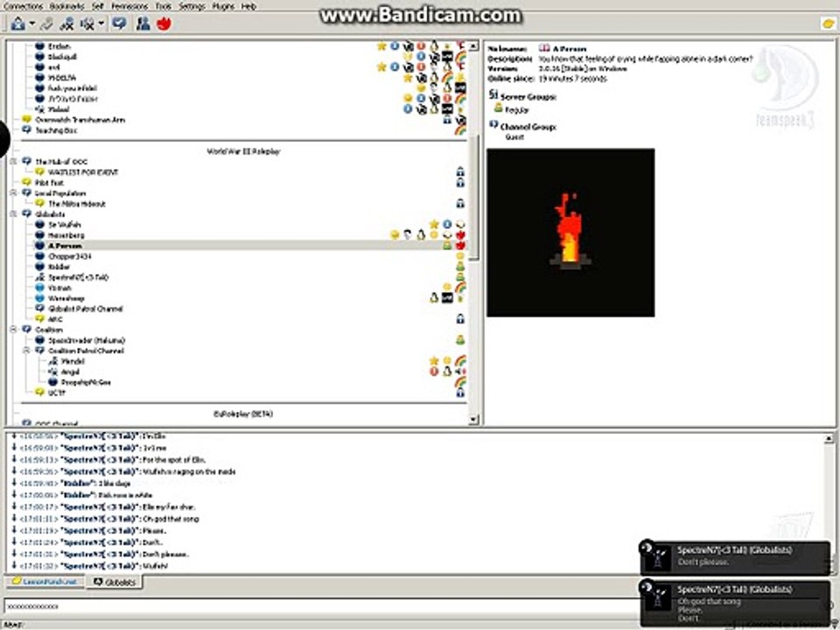Screen dimensions: 840x630
Task: Click lock icon on Pilot Test row
Action: 460,183
